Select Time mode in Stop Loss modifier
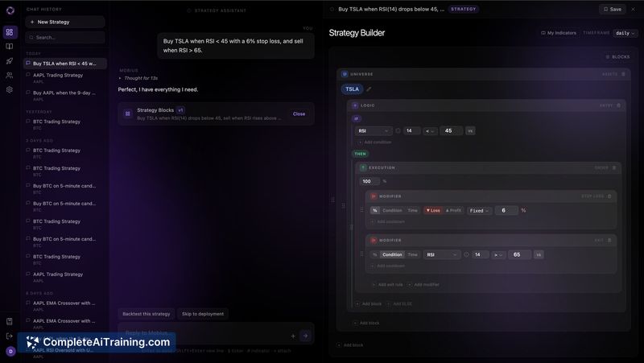The image size is (644, 363). [412, 210]
